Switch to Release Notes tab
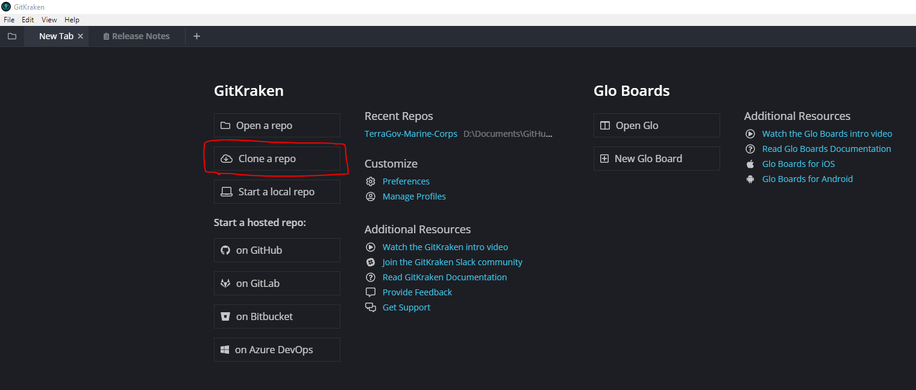916x390 pixels. click(x=136, y=36)
